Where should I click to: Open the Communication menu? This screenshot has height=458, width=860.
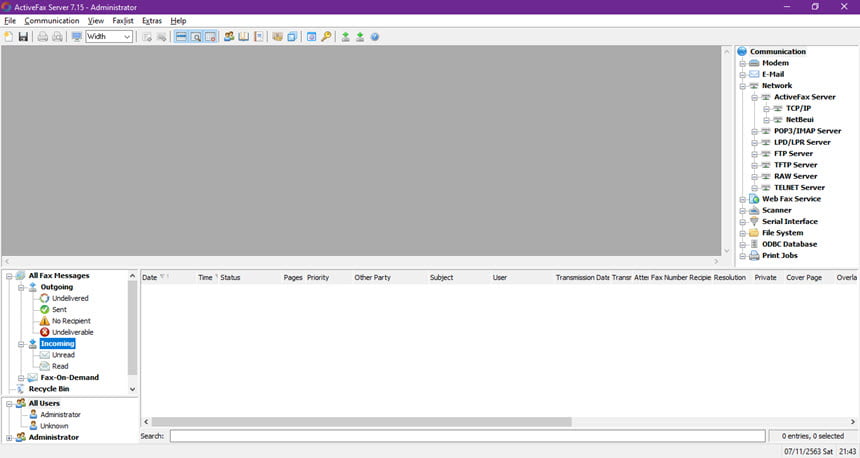click(52, 21)
